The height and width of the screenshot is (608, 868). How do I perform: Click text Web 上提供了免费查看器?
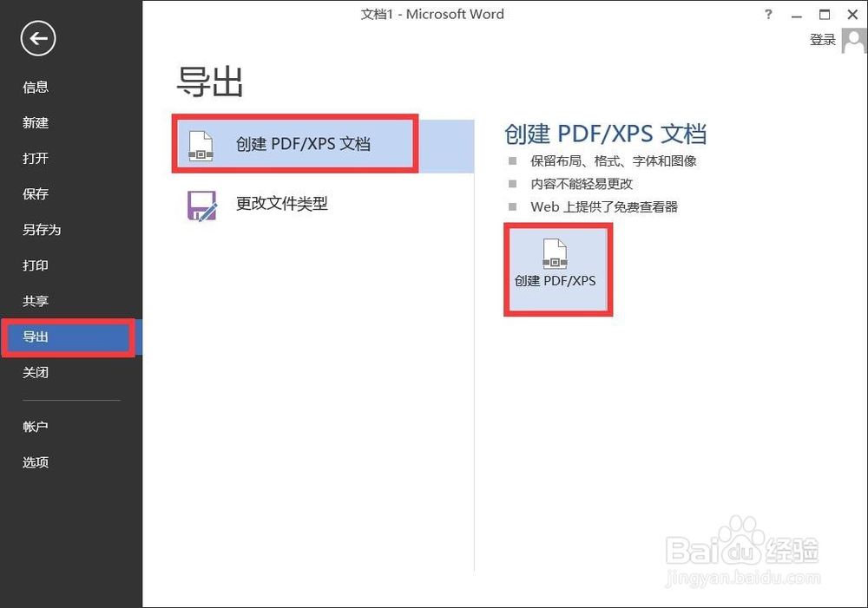[x=604, y=207]
